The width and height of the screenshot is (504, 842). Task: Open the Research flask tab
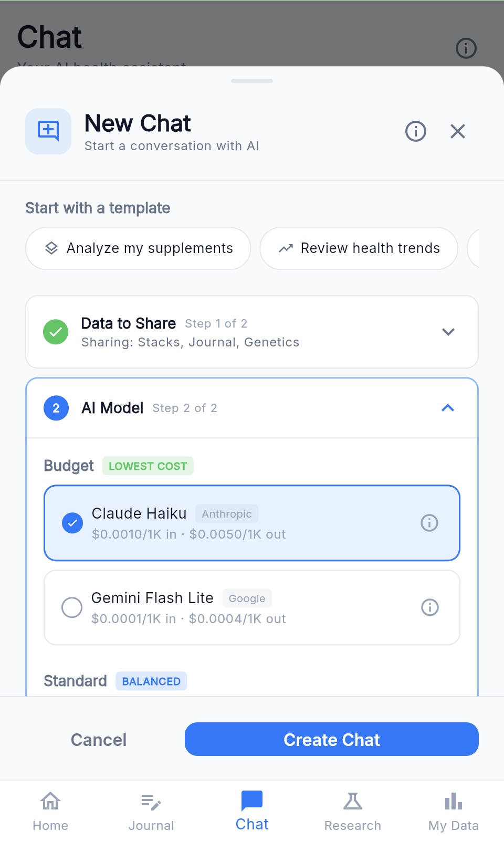pos(353,811)
